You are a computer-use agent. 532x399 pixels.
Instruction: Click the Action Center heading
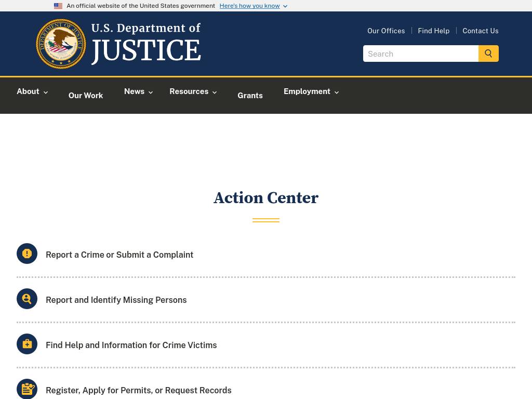click(266, 198)
